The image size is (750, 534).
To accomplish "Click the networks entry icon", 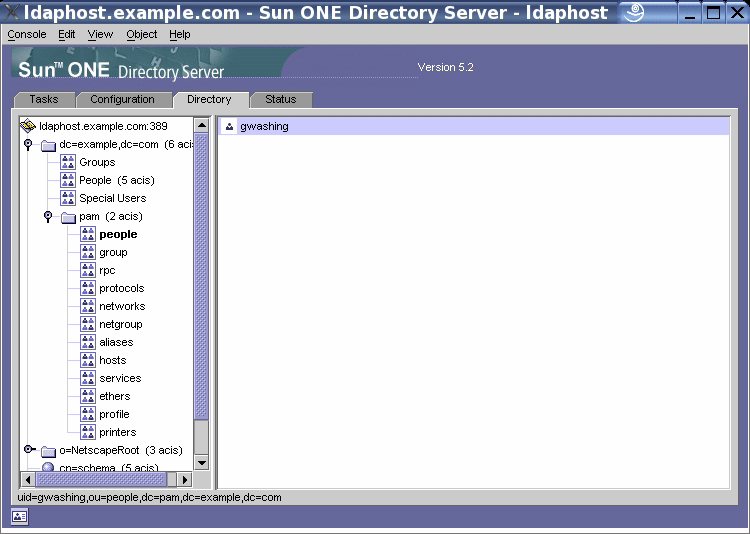I will coord(88,306).
